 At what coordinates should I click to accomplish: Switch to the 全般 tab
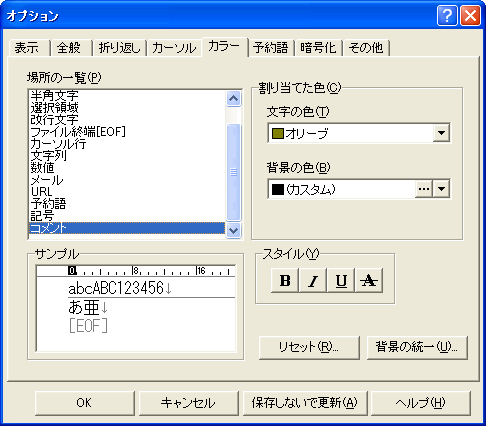(x=71, y=48)
